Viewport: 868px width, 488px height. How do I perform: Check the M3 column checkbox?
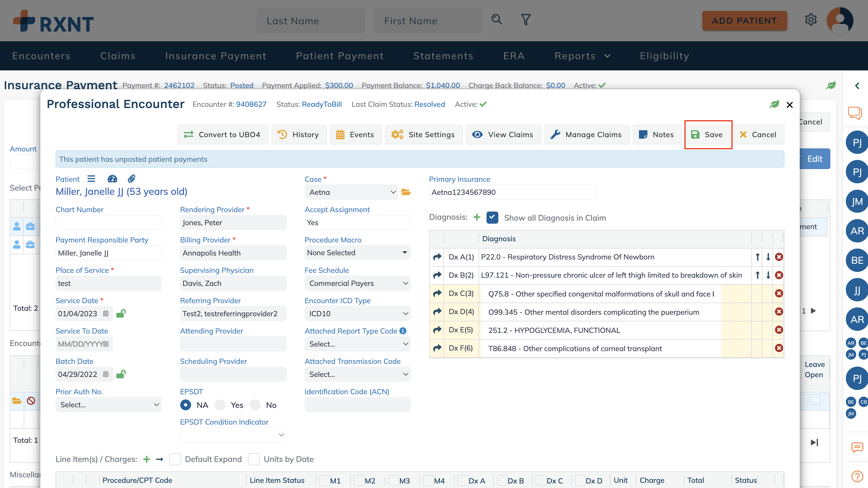[394, 480]
